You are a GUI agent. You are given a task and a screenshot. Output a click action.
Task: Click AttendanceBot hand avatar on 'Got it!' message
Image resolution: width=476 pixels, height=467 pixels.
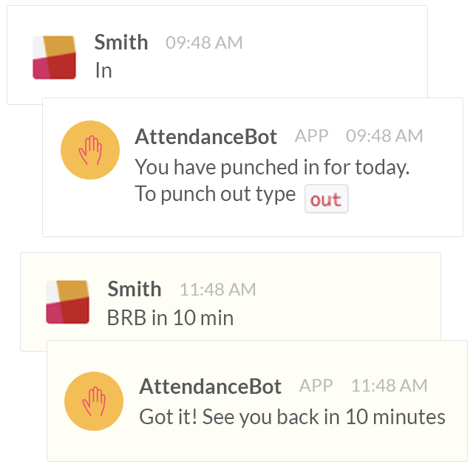tap(94, 401)
